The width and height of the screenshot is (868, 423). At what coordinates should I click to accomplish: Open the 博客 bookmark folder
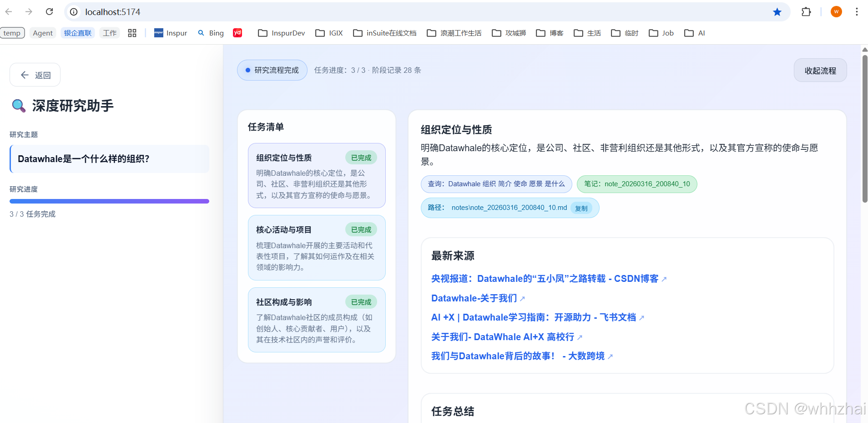point(550,33)
